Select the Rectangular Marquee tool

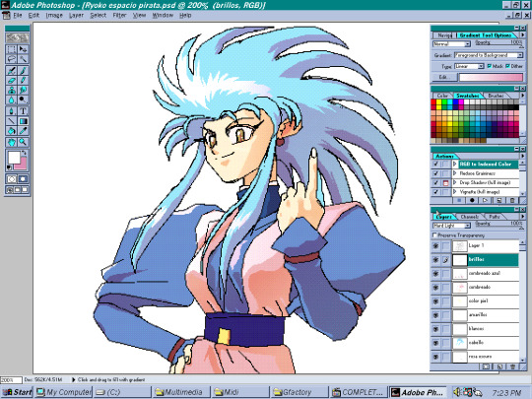click(12, 49)
